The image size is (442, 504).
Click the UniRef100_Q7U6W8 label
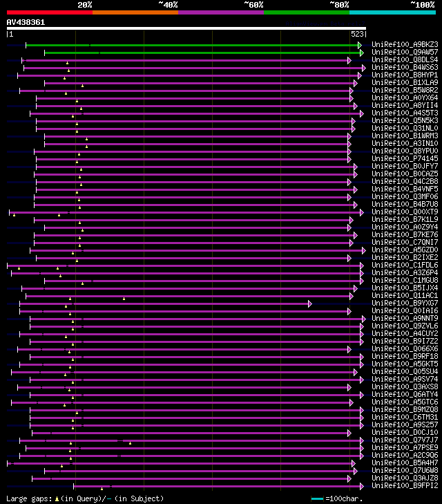pyautogui.click(x=405, y=470)
